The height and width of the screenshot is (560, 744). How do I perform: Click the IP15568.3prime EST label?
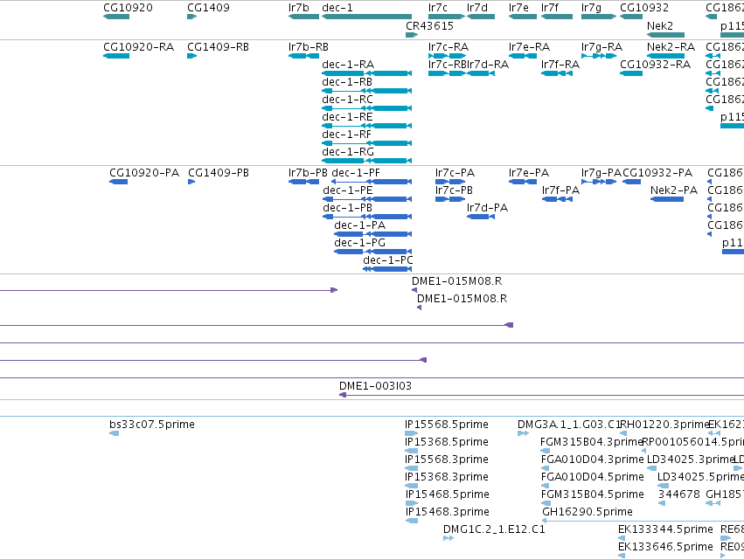tap(447, 460)
